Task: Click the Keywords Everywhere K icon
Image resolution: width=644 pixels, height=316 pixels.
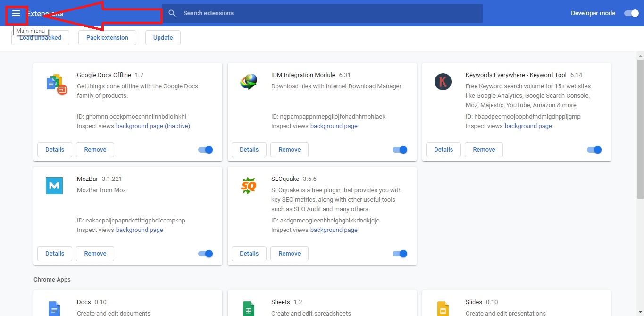Action: coord(443,82)
